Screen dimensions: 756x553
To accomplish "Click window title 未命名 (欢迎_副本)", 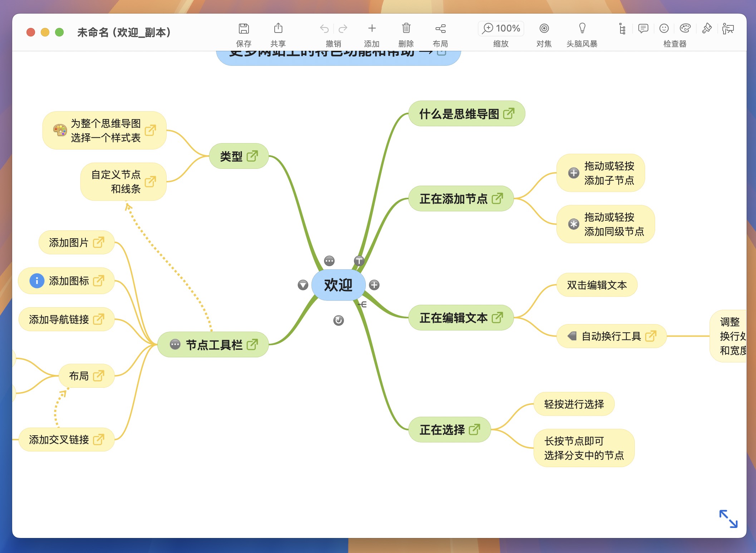I will 124,32.
